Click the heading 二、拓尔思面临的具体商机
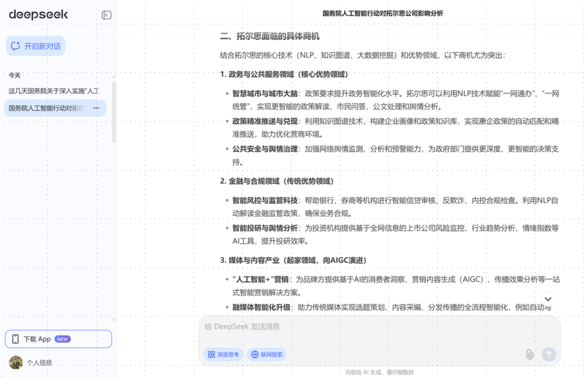Image resolution: width=588 pixels, height=378 pixels. coord(269,36)
